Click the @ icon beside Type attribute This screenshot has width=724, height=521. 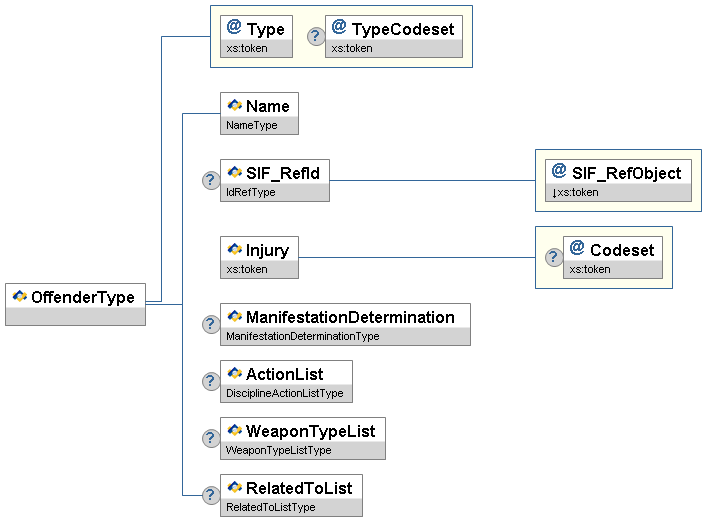pos(235,29)
